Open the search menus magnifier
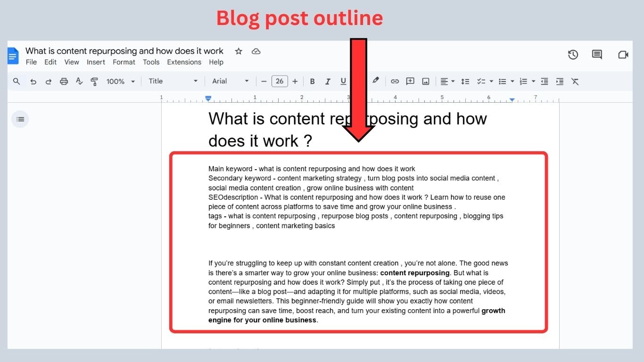Viewport: 644px width, 362px height. coord(17,82)
